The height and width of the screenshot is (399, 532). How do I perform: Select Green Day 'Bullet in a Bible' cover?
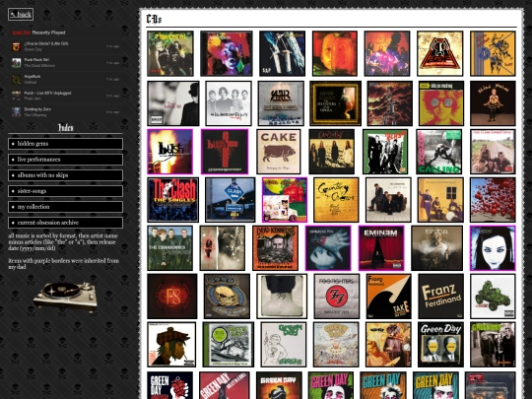tap(225, 385)
